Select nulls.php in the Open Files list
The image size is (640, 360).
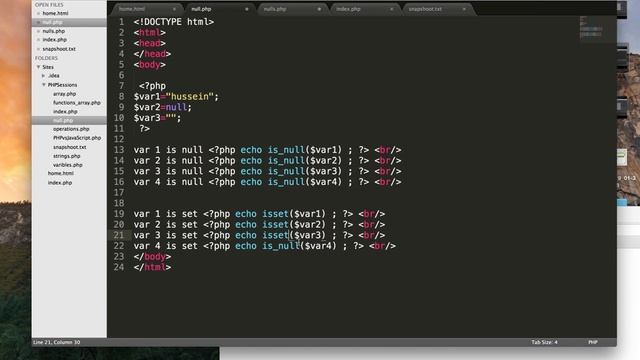tap(53, 31)
